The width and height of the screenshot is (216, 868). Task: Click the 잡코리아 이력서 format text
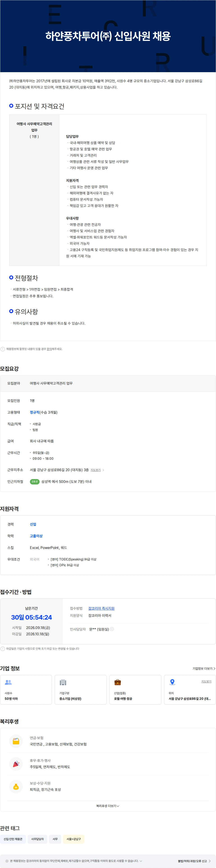[99, 616]
